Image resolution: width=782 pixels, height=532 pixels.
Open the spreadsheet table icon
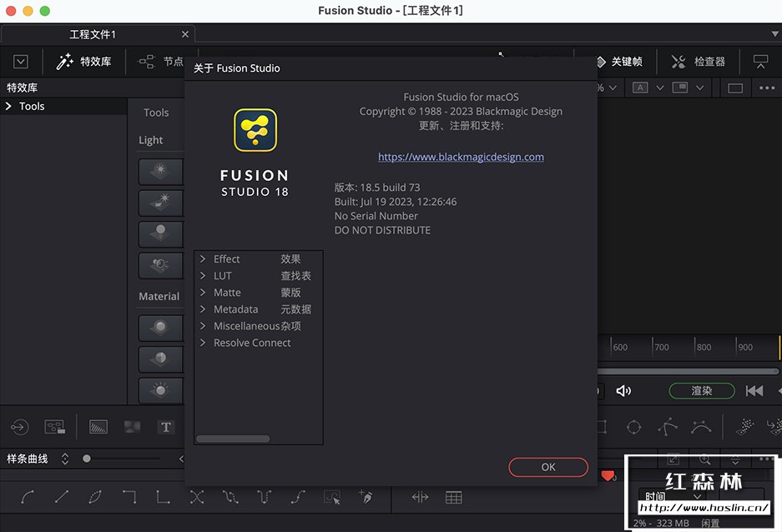pos(453,497)
